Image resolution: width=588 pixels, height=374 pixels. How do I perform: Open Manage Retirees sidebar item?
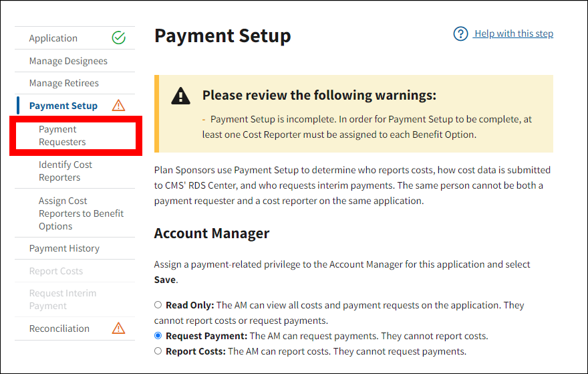click(x=64, y=83)
